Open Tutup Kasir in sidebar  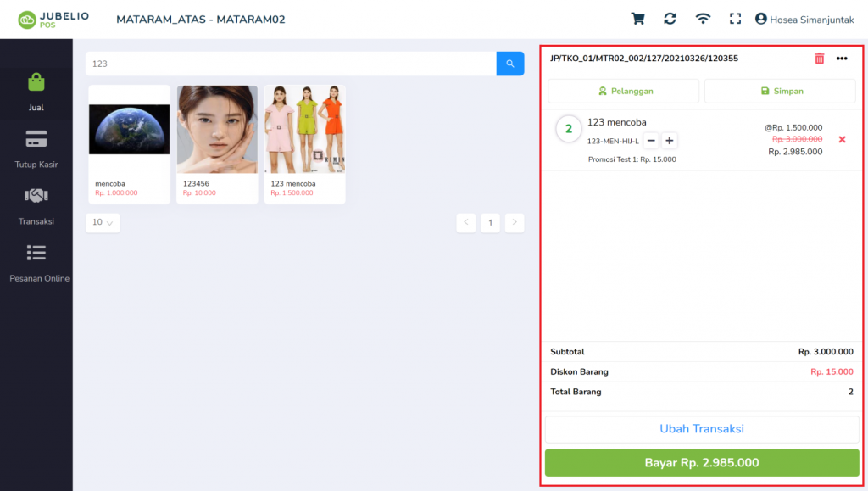click(x=36, y=149)
